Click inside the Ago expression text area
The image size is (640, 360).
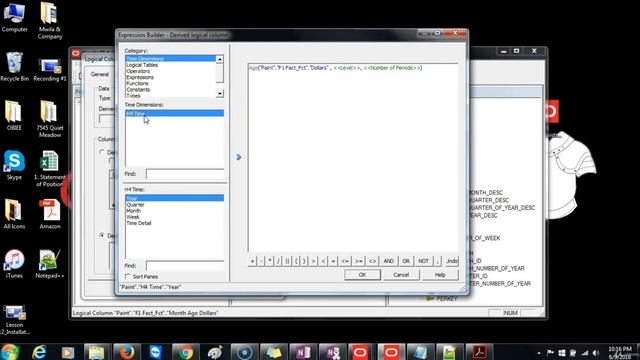pyautogui.click(x=353, y=157)
